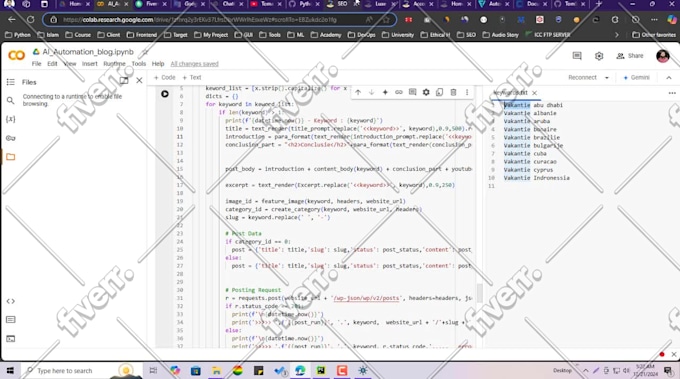Mirror cell in tab icon
Screen dimensions: 680x379
[x=439, y=92]
